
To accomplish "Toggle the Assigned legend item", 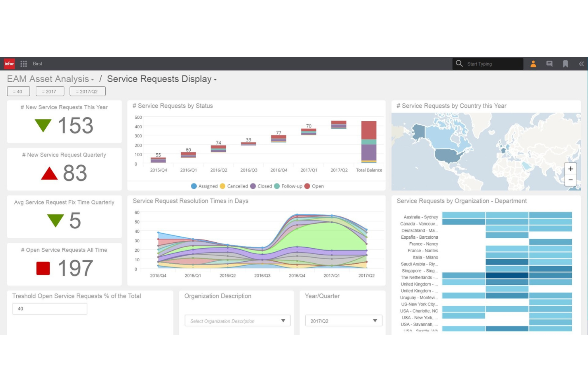I will pos(204,186).
